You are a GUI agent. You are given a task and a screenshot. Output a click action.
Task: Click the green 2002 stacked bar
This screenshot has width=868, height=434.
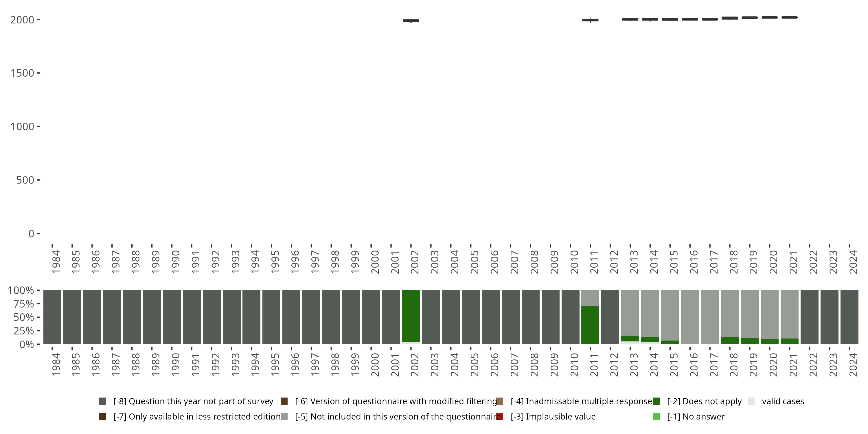(x=411, y=316)
